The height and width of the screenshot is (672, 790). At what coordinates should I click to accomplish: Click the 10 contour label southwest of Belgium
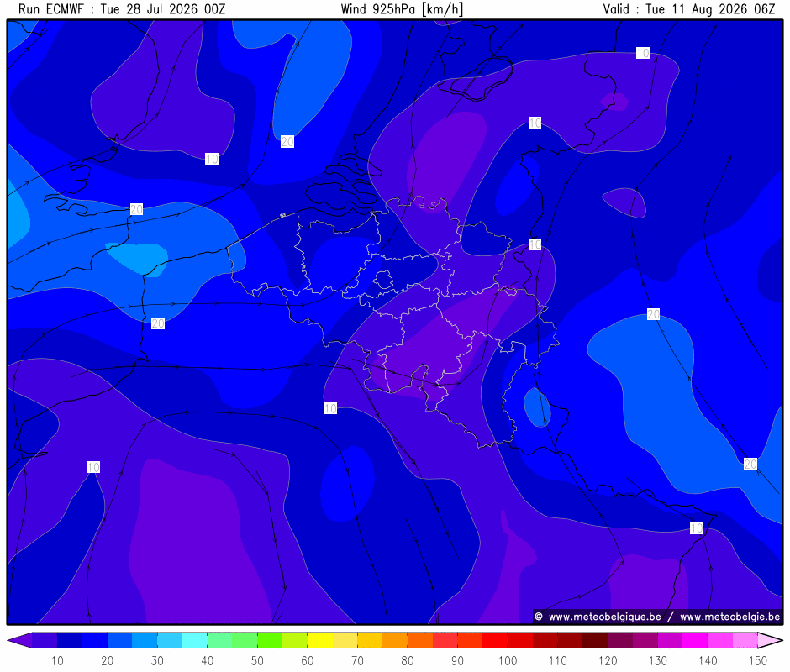(x=330, y=408)
